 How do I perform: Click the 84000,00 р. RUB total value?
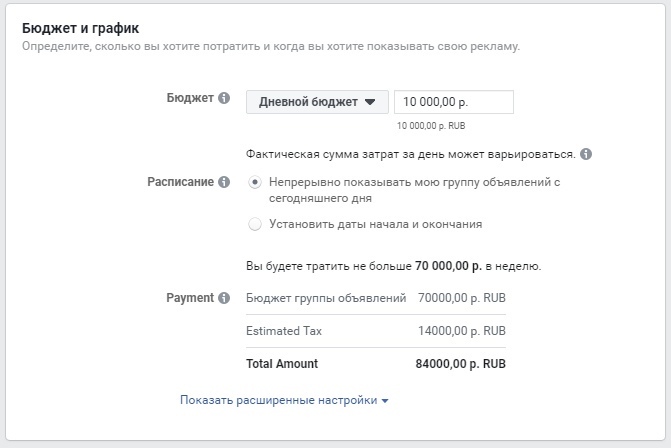coord(460,364)
